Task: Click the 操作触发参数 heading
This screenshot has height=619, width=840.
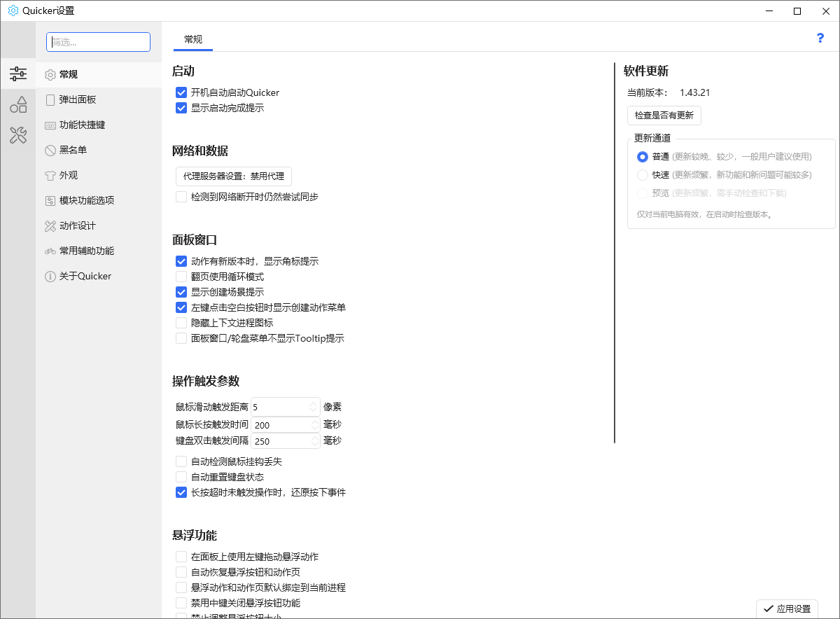Action: 206,382
